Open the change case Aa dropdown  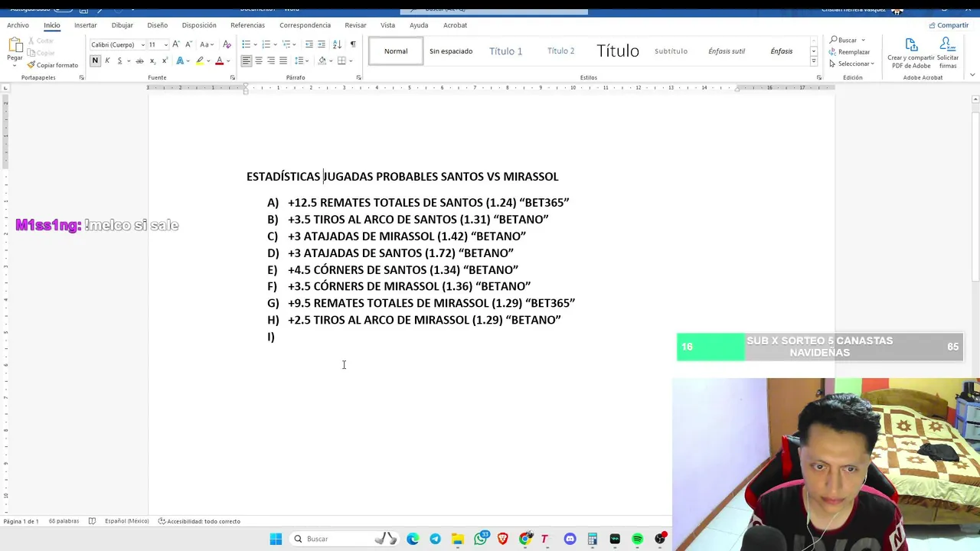[x=206, y=44]
